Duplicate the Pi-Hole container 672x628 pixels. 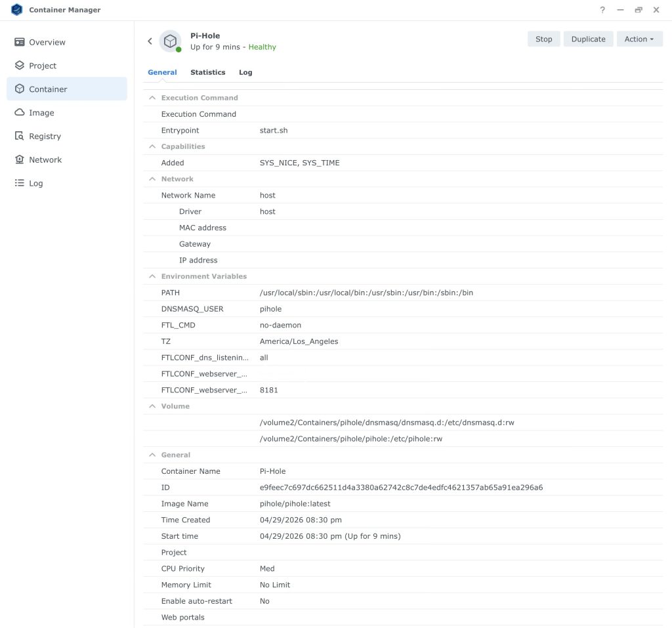click(x=588, y=39)
